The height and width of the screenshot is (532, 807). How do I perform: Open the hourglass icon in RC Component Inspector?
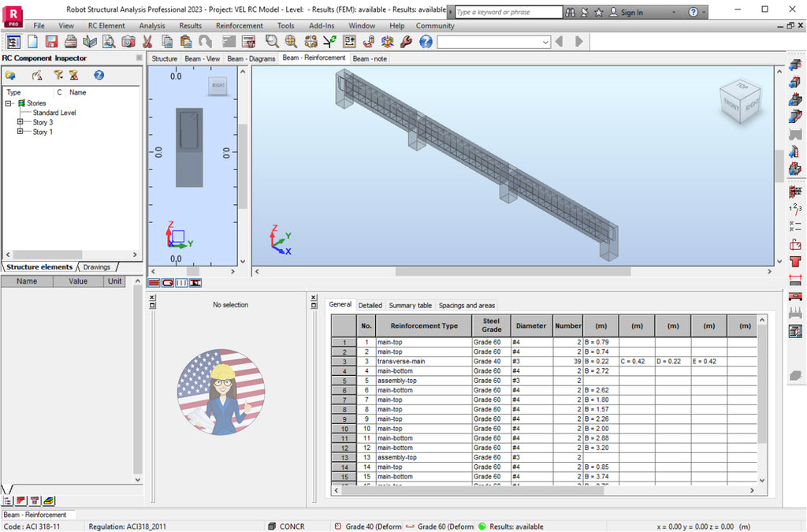(73, 76)
